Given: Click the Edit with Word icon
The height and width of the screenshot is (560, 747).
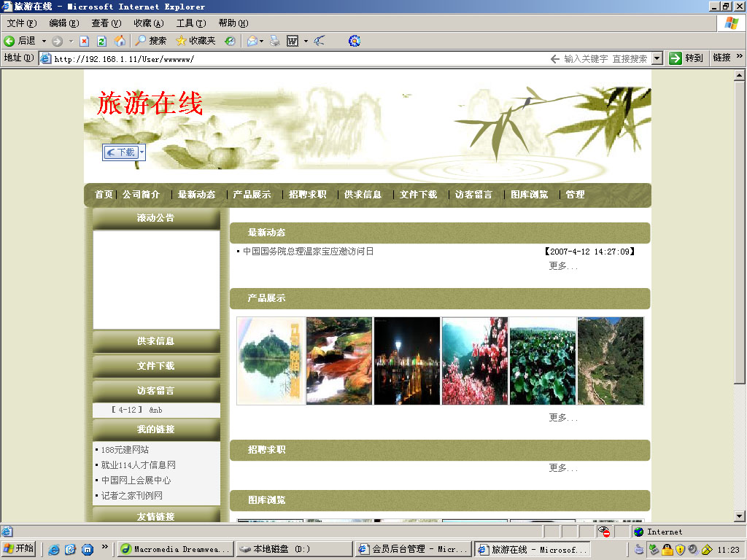Looking at the screenshot, I should point(293,41).
